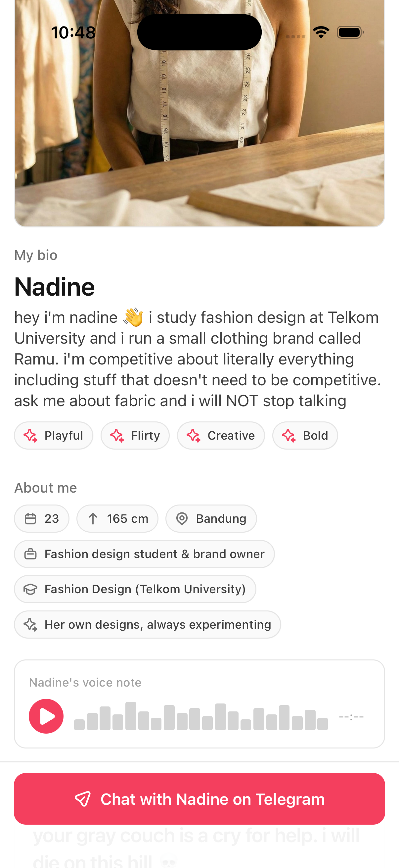The height and width of the screenshot is (868, 399).
Task: Chat with Nadine on Telegram
Action: click(x=199, y=798)
